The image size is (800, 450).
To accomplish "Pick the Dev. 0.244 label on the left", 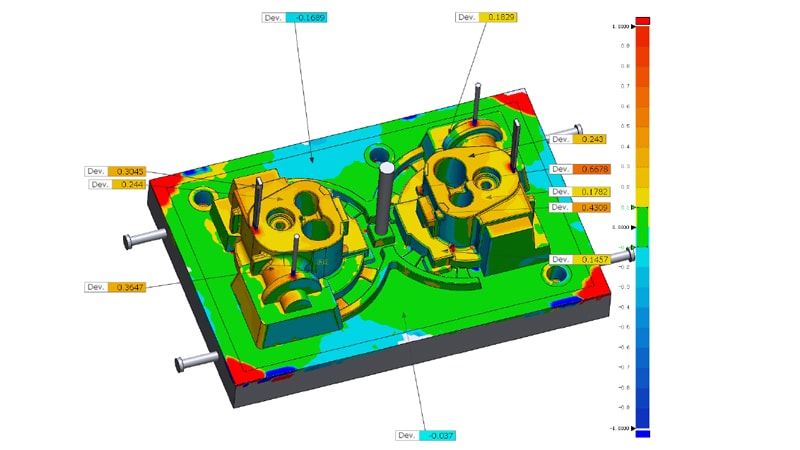I will (116, 184).
